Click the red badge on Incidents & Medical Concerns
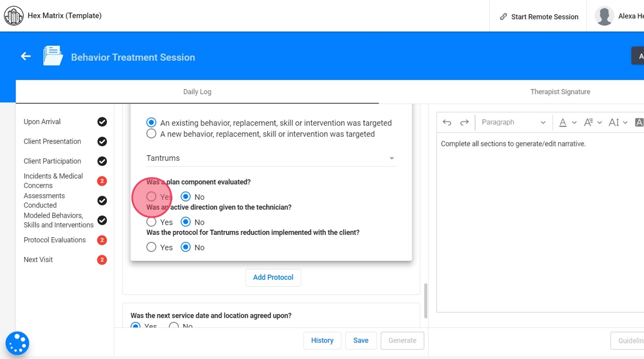 [102, 181]
